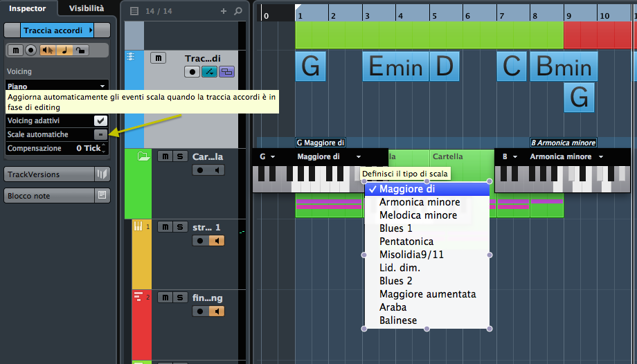Toggle monitor on fin...ng track
The width and height of the screenshot is (637, 364).
217,311
